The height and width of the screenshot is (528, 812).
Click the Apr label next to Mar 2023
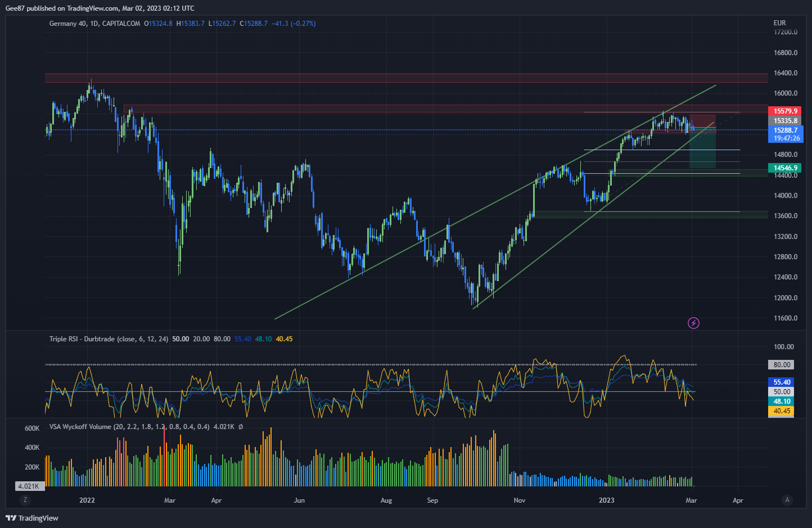coord(738,500)
